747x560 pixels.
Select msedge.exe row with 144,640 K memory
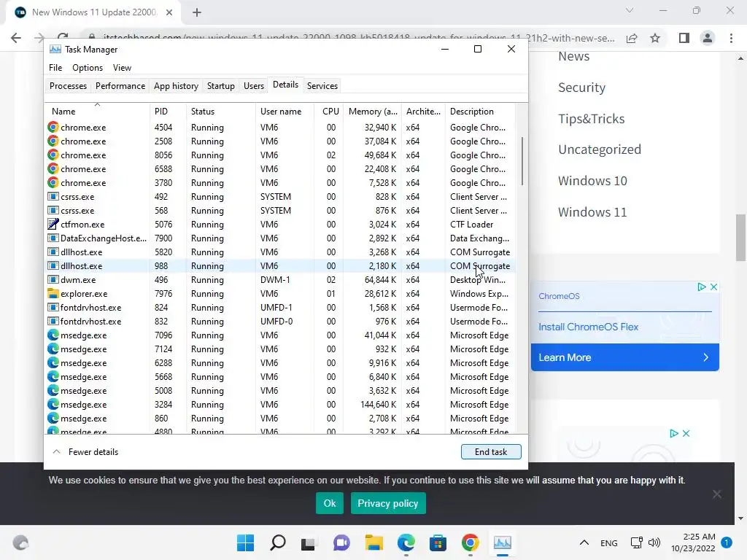[x=281, y=405]
